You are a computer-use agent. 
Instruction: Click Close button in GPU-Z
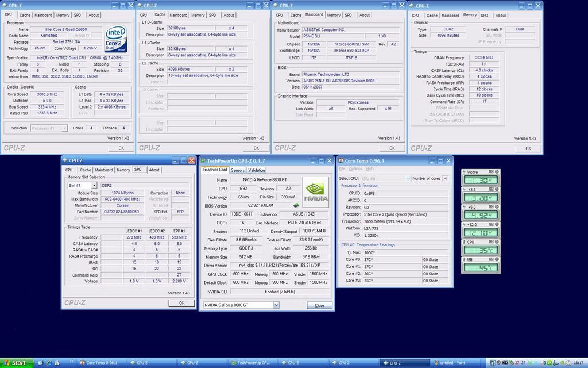pos(319,306)
